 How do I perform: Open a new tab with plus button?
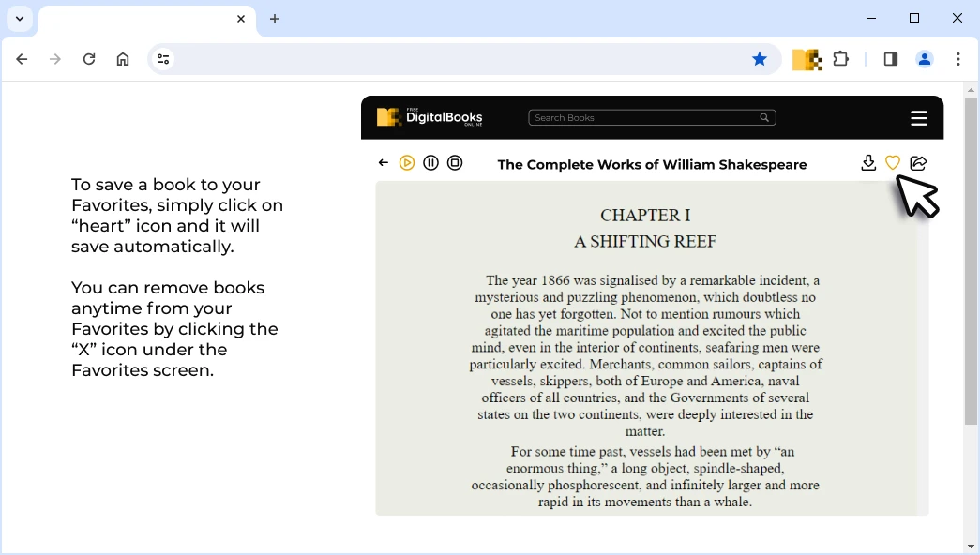tap(275, 19)
